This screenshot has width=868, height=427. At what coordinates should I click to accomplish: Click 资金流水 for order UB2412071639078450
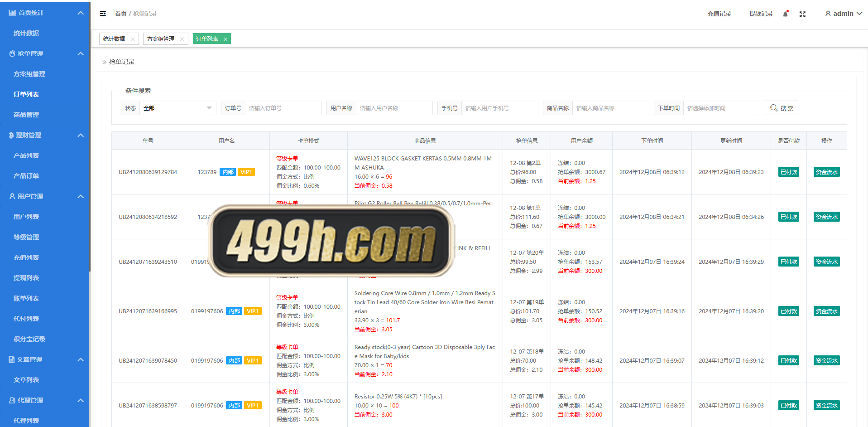(827, 360)
